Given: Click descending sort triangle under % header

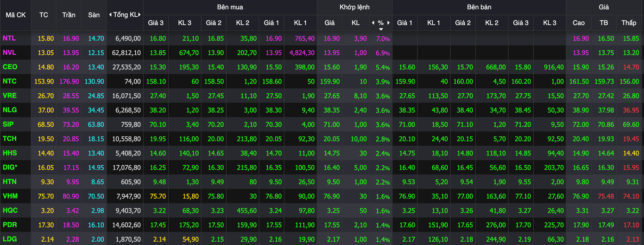Looking at the screenshot, I should click(x=381, y=29).
